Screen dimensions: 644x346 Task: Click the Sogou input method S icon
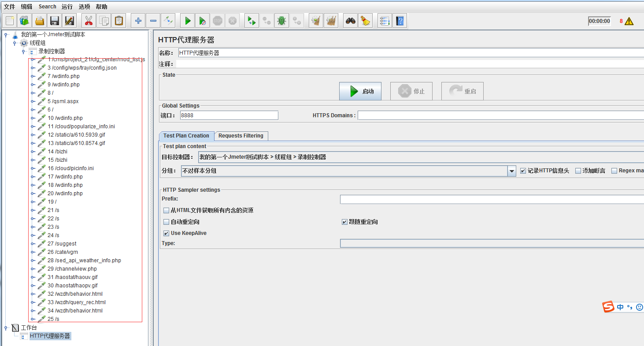(x=608, y=307)
